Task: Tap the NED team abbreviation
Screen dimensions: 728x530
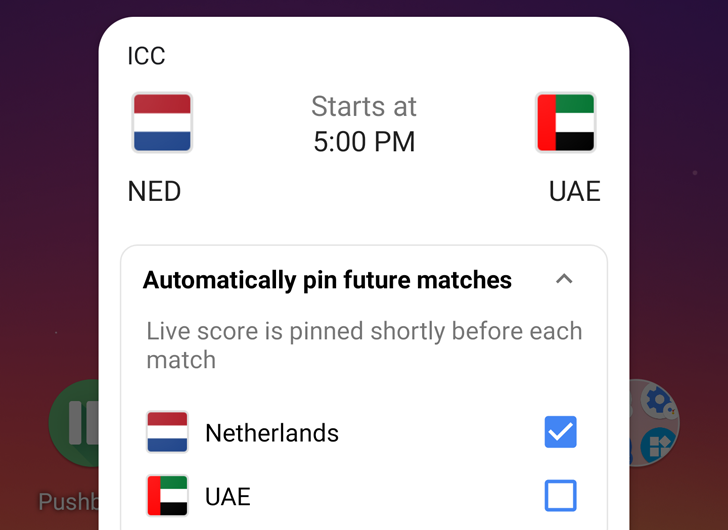Action: pyautogui.click(x=154, y=191)
